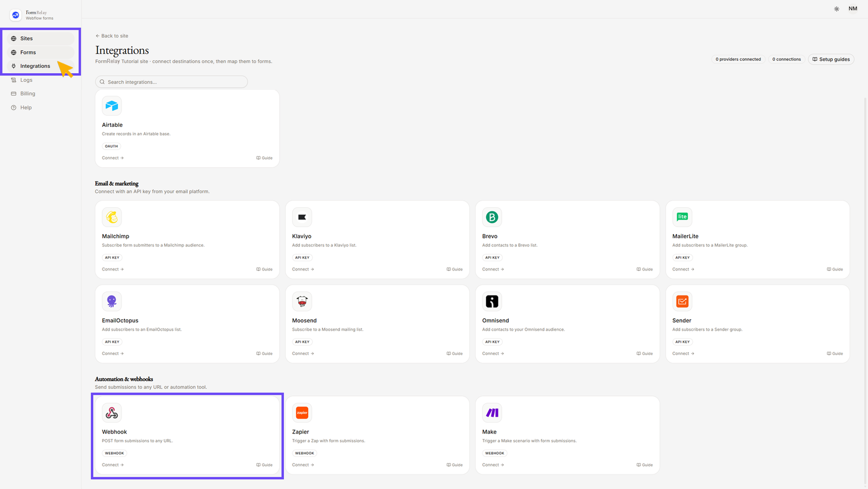This screenshot has width=868, height=489.
Task: Open Sites in the sidebar
Action: [x=41, y=38]
